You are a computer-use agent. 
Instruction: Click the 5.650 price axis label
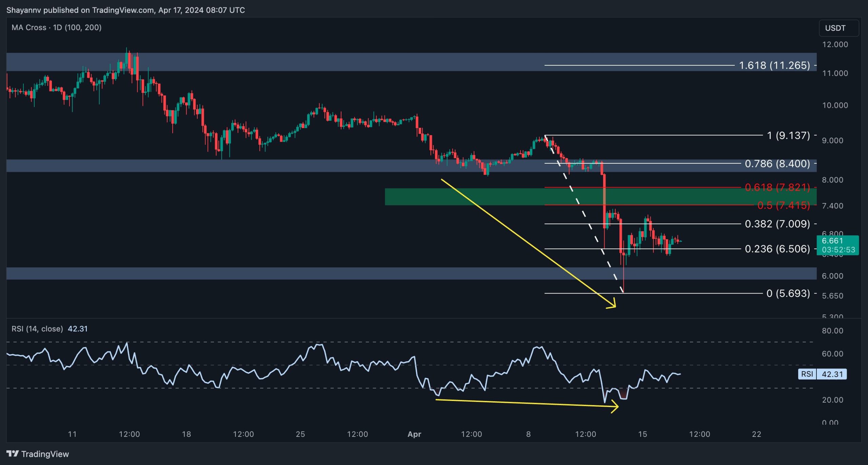point(832,296)
